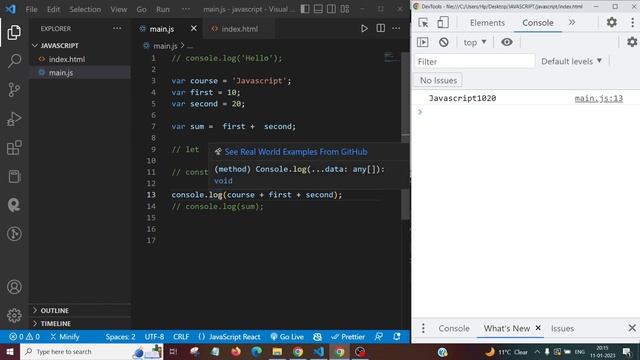Open File Explorer from the taskbar
The width and height of the screenshot is (640, 360).
[277, 351]
